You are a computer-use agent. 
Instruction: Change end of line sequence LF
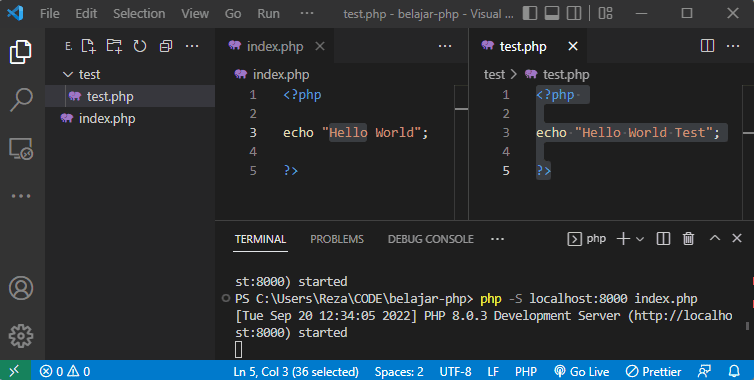point(493,372)
